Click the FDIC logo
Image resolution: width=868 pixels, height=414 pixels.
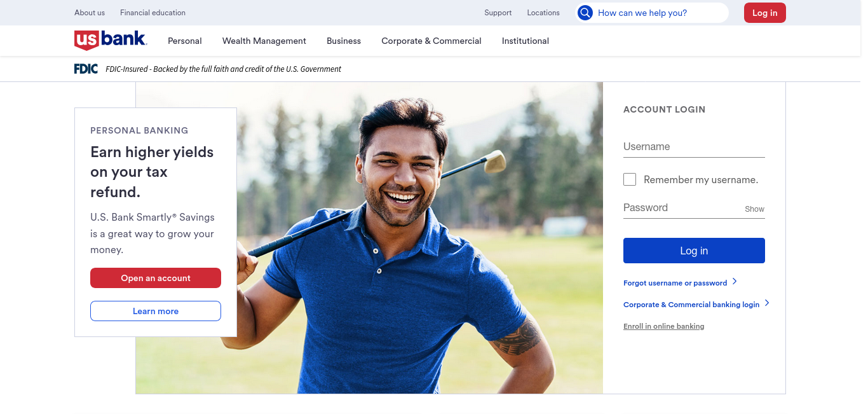click(86, 69)
